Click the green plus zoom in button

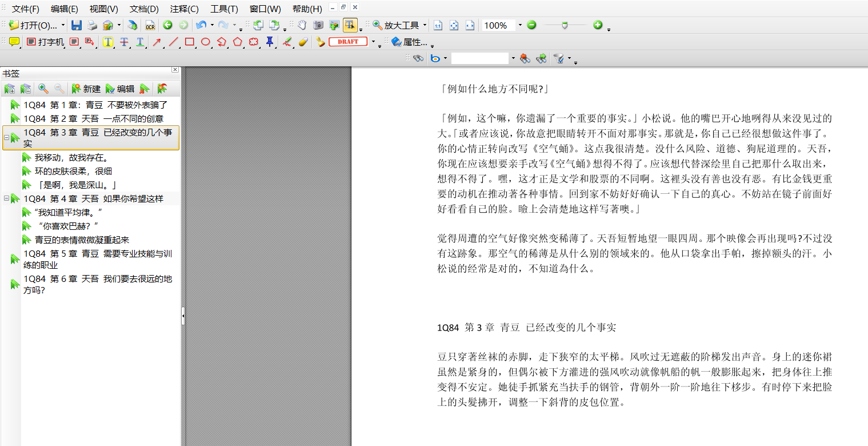click(598, 25)
